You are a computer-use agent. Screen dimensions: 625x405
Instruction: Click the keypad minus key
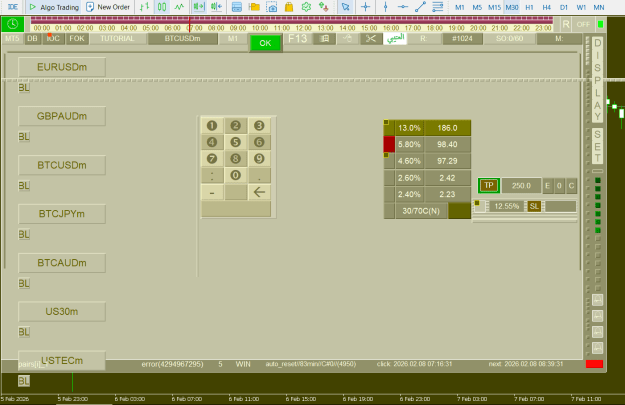pos(212,192)
